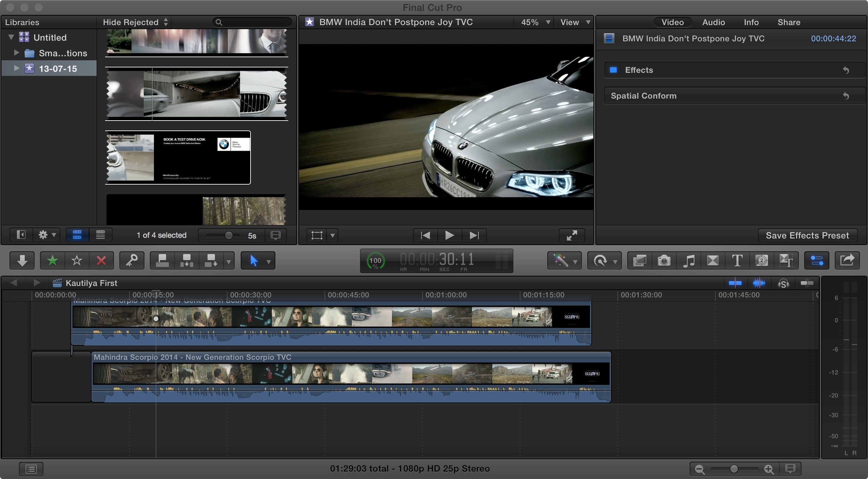Go to next edit point button

(x=474, y=235)
